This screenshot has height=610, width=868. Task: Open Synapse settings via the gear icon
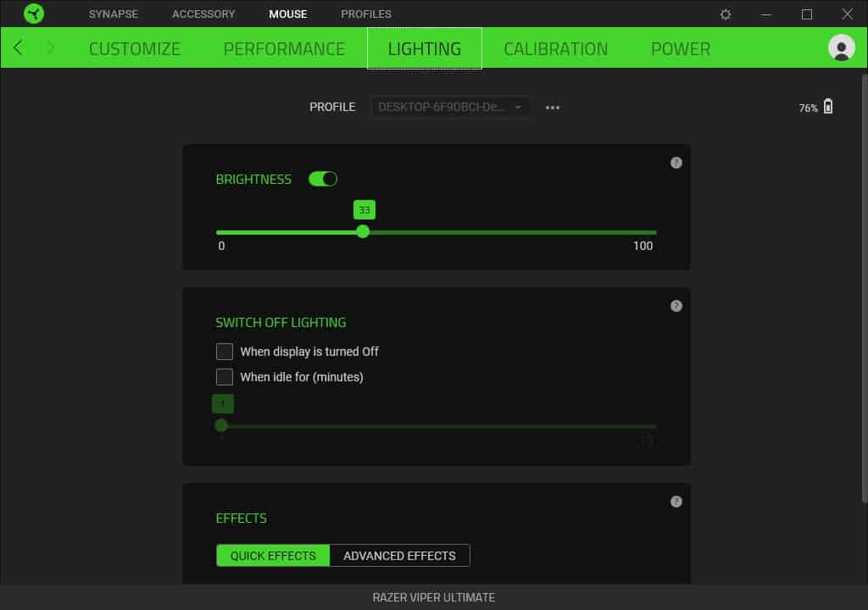(725, 14)
